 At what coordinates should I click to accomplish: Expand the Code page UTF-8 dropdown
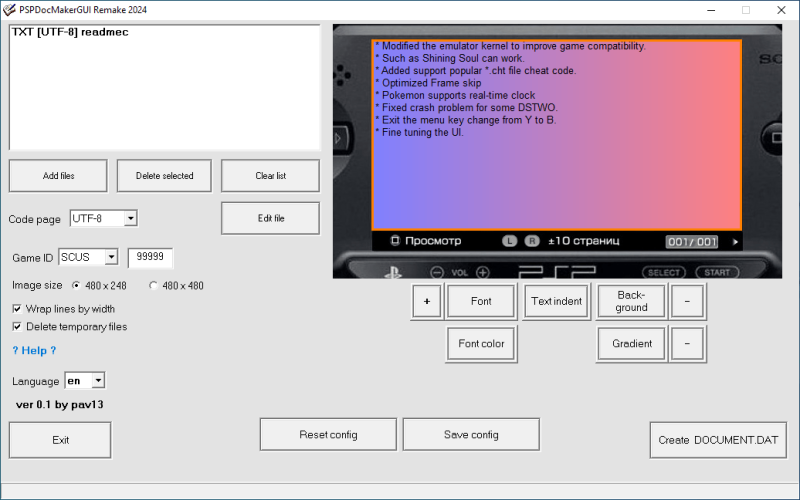click(x=131, y=218)
